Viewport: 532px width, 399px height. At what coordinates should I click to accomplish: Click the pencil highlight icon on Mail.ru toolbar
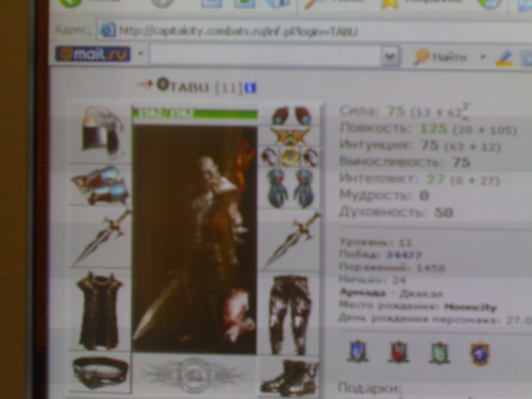click(503, 58)
